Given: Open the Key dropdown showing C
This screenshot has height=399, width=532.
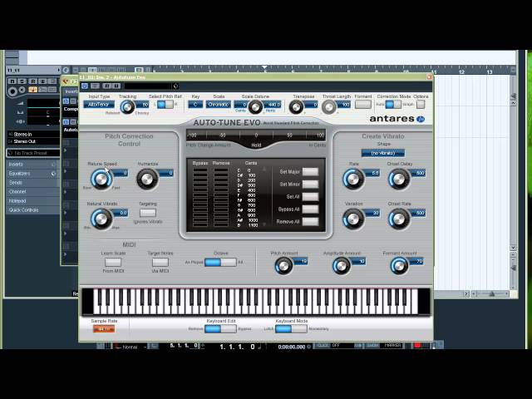Looking at the screenshot, I should coord(195,105).
